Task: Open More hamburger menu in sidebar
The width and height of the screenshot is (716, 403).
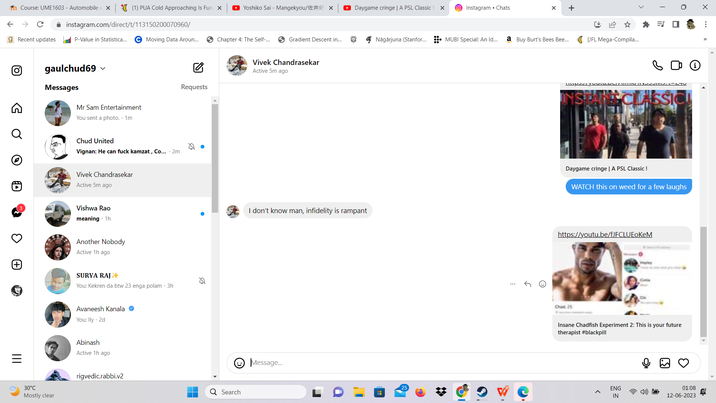Action: pyautogui.click(x=17, y=359)
